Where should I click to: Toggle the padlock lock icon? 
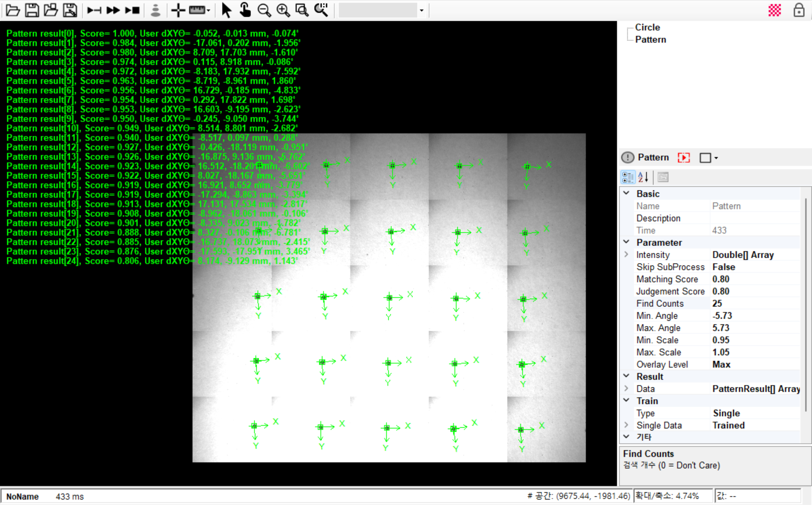tap(798, 10)
